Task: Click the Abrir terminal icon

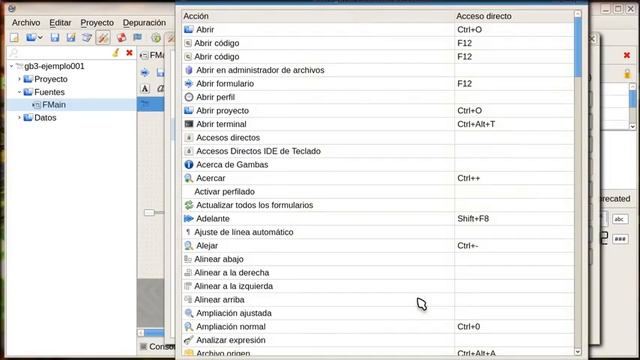Action: (x=189, y=124)
